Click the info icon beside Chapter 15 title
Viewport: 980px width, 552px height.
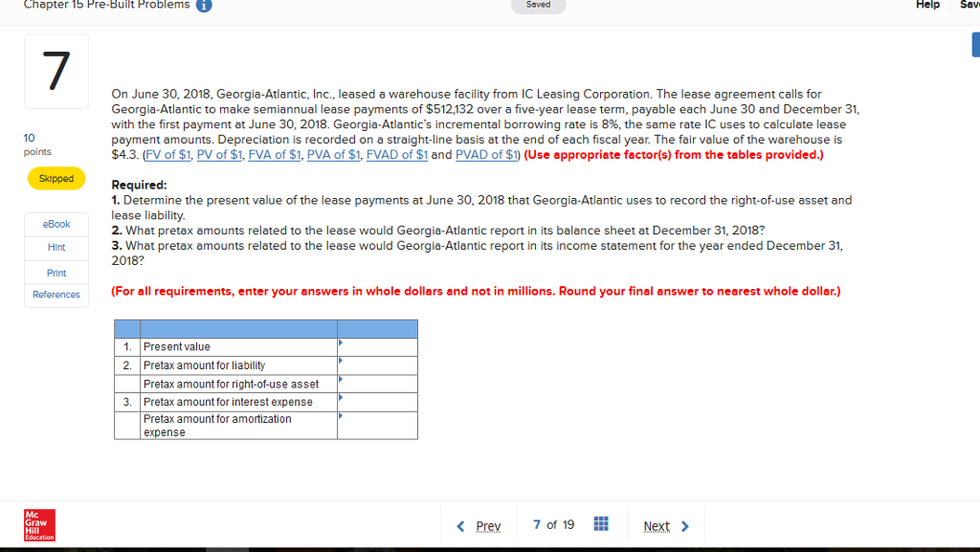tap(204, 5)
